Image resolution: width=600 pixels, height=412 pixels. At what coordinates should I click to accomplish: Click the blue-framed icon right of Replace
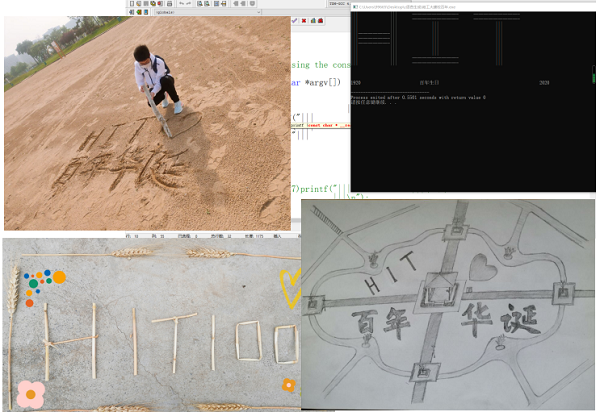[x=217, y=3]
